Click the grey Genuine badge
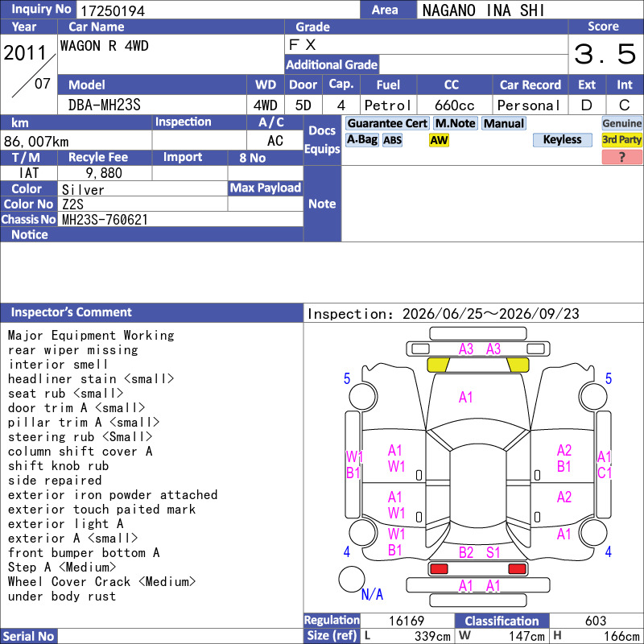 point(621,123)
